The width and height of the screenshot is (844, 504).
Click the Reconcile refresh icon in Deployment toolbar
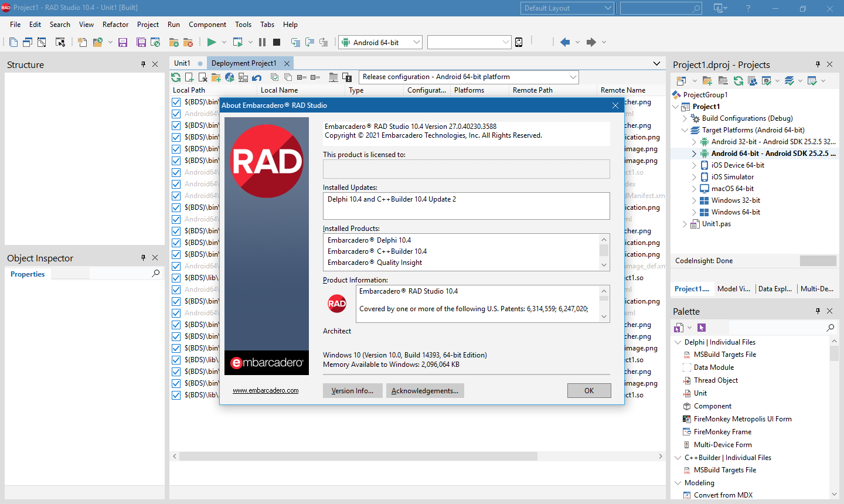pos(176,77)
